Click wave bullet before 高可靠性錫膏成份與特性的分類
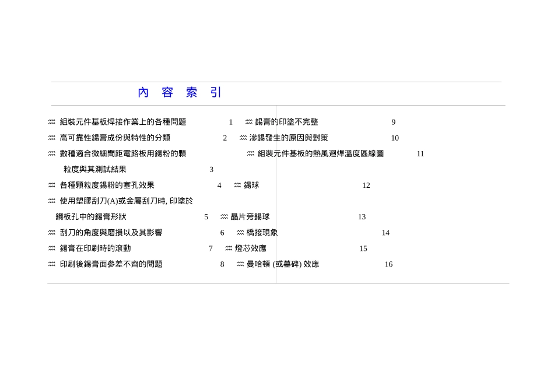This screenshot has height=392, width=554. [x=51, y=138]
